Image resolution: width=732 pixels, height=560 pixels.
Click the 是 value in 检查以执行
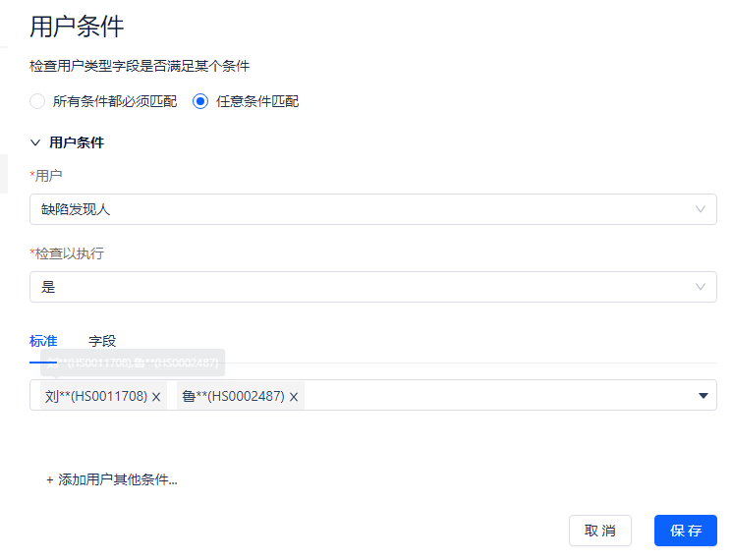tap(48, 287)
